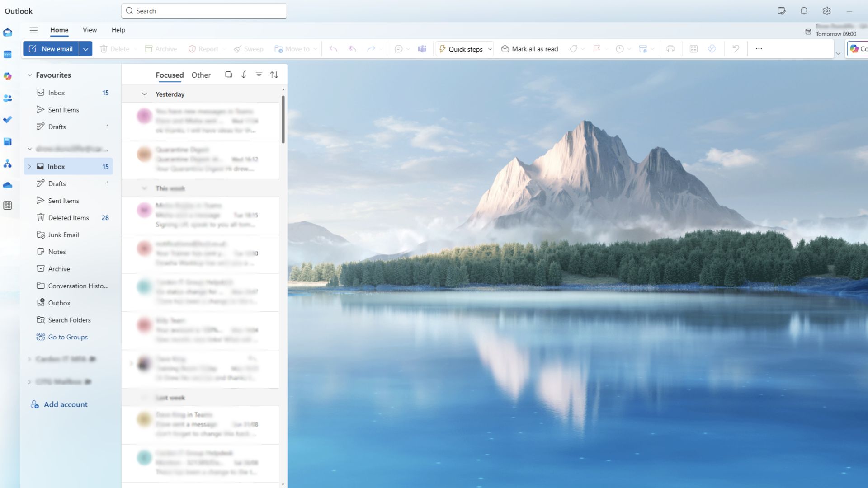868x488 pixels.
Task: Click the notifications bell icon
Action: (x=804, y=11)
